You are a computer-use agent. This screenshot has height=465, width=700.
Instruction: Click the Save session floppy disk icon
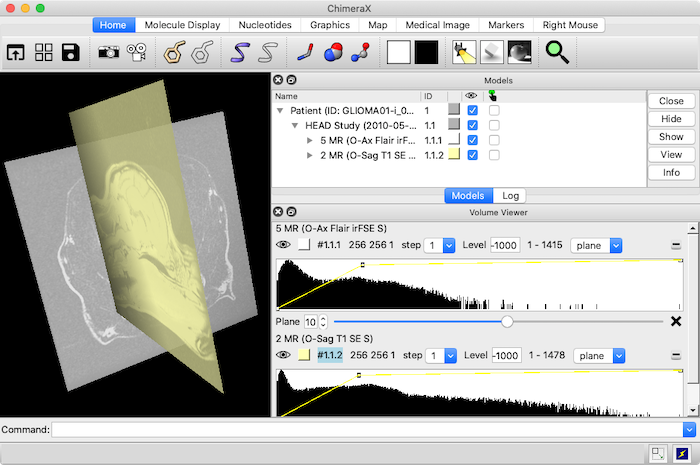coord(70,52)
